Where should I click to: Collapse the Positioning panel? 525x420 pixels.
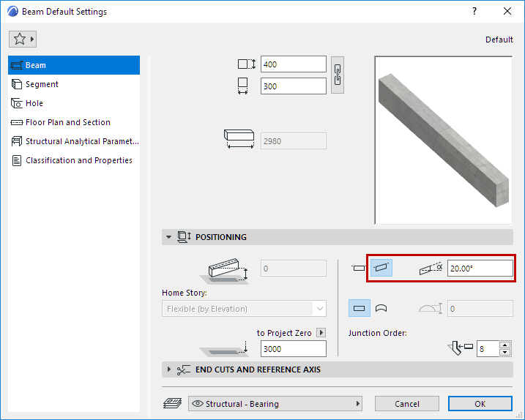pyautogui.click(x=168, y=237)
